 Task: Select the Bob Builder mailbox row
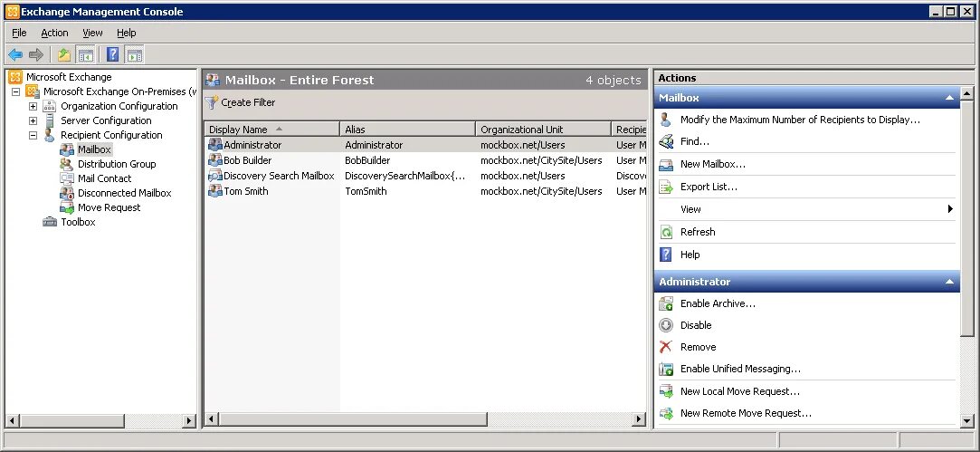coord(425,160)
